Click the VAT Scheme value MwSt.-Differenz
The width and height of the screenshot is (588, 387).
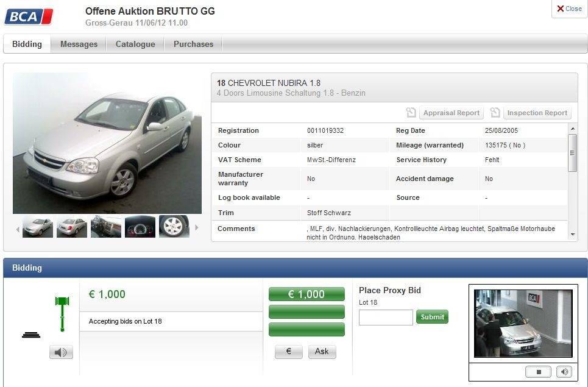click(x=331, y=160)
